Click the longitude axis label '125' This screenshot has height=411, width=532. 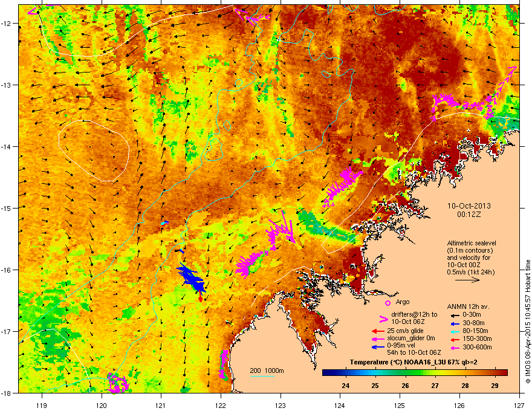400,405
